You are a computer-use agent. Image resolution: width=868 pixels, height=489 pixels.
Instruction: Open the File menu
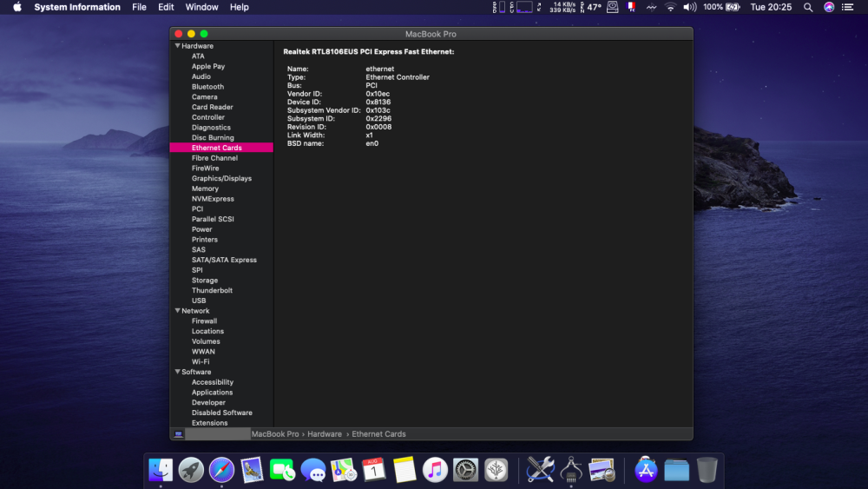click(x=139, y=7)
